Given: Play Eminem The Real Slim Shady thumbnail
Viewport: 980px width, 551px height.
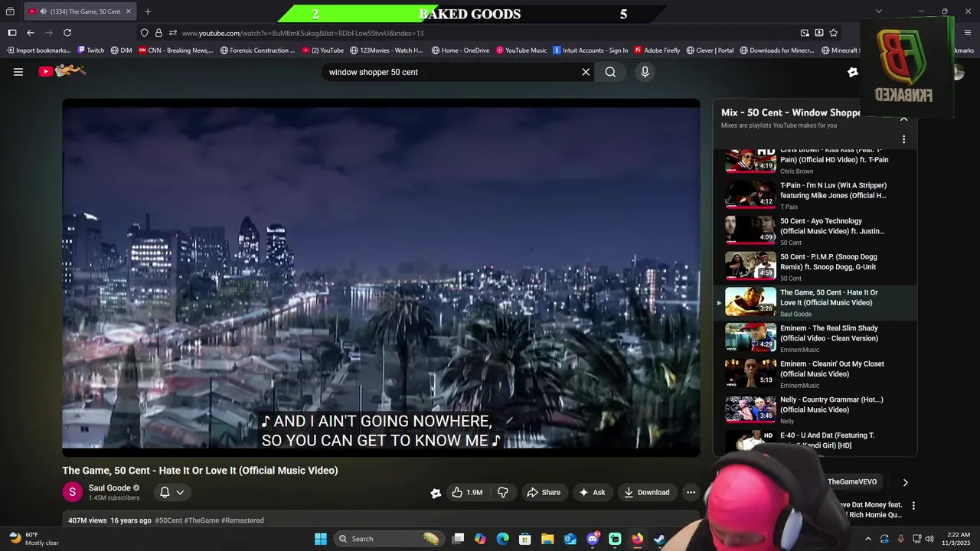Looking at the screenshot, I should 750,337.
